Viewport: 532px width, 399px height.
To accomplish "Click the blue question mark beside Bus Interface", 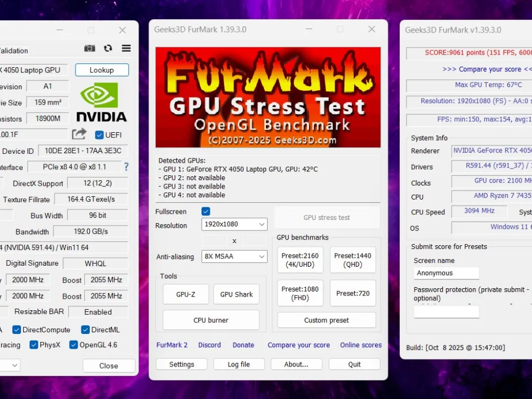I will (x=126, y=166).
